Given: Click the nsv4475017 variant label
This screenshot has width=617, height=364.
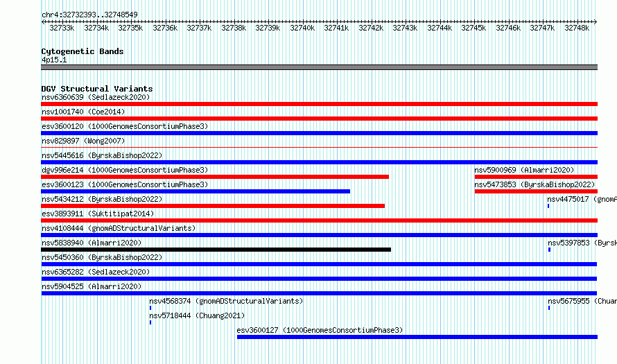Looking at the screenshot, I should coord(582,199).
